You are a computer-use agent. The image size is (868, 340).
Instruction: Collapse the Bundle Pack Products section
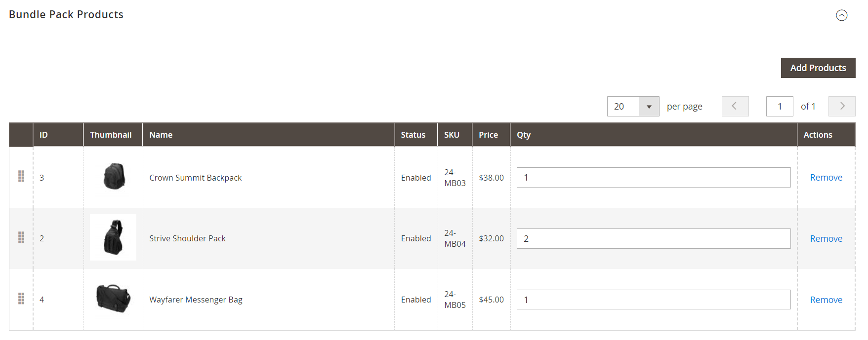(x=841, y=15)
